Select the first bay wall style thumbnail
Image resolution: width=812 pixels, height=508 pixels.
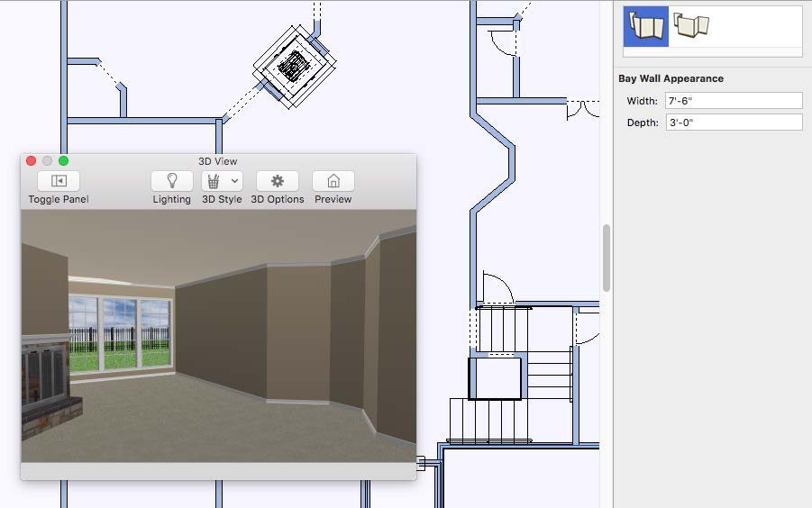point(646,26)
